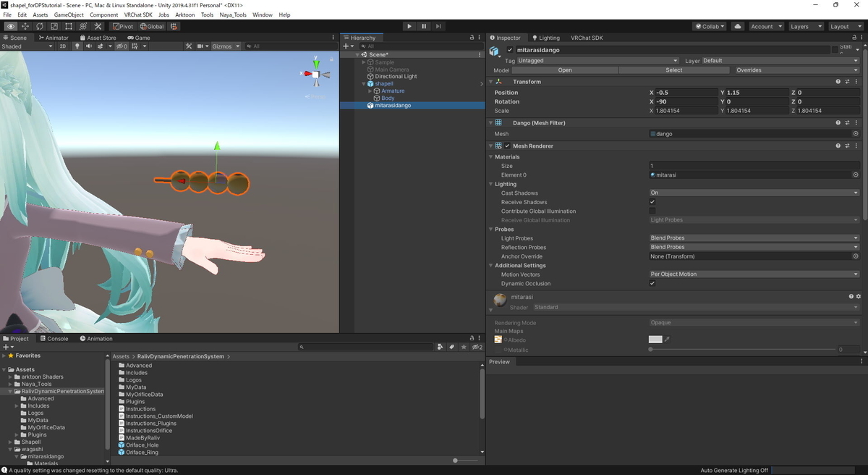Select the Scale tool

pyautogui.click(x=54, y=26)
